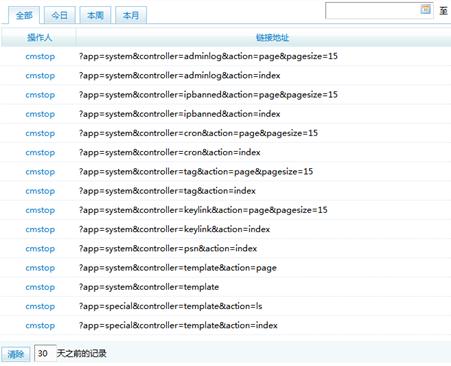Screen dimensions: 451x366
Task: Open cmstop on tag page pagesize=15 row
Action: tap(40, 172)
